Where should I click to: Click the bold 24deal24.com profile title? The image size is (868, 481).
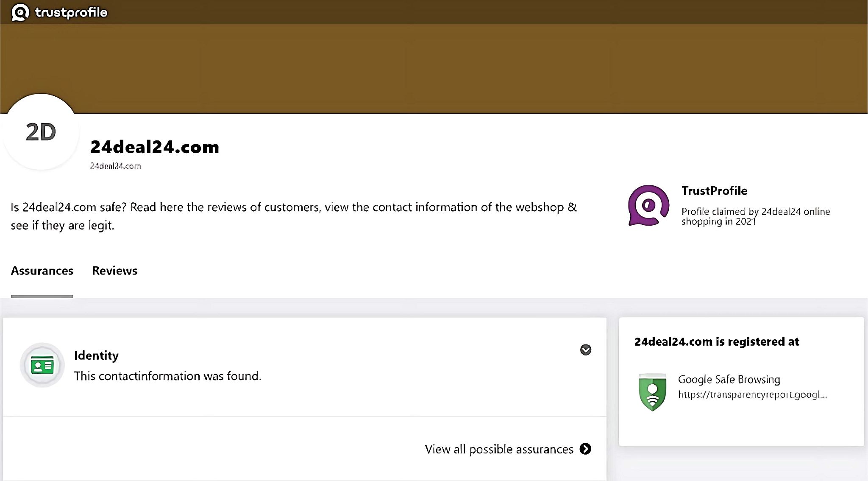155,147
